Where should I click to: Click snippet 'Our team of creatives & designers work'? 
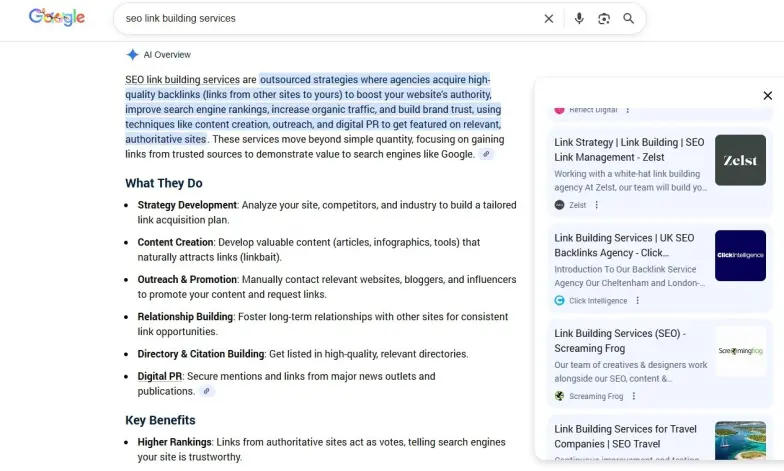(x=630, y=365)
